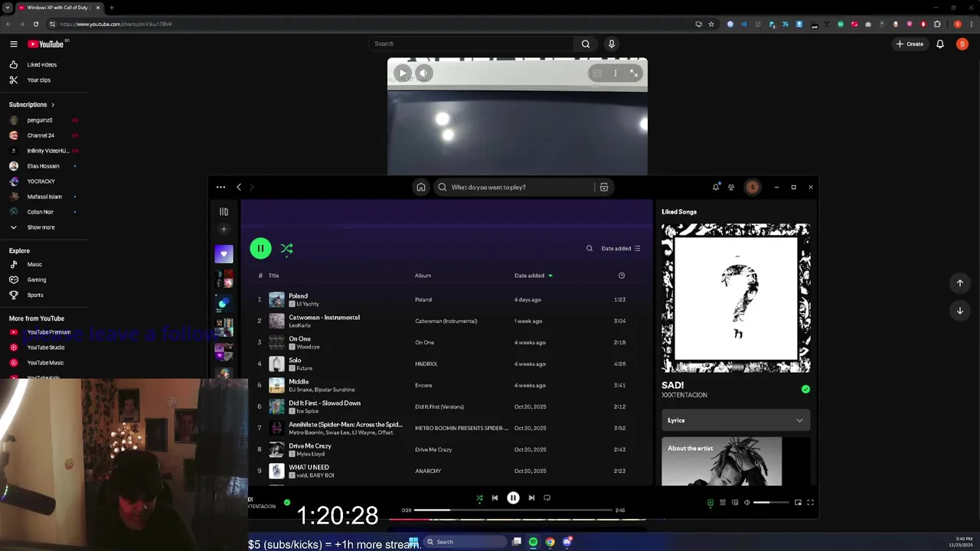980x551 pixels.
Task: Open Spotify Friend Activity icon
Action: pyautogui.click(x=731, y=187)
